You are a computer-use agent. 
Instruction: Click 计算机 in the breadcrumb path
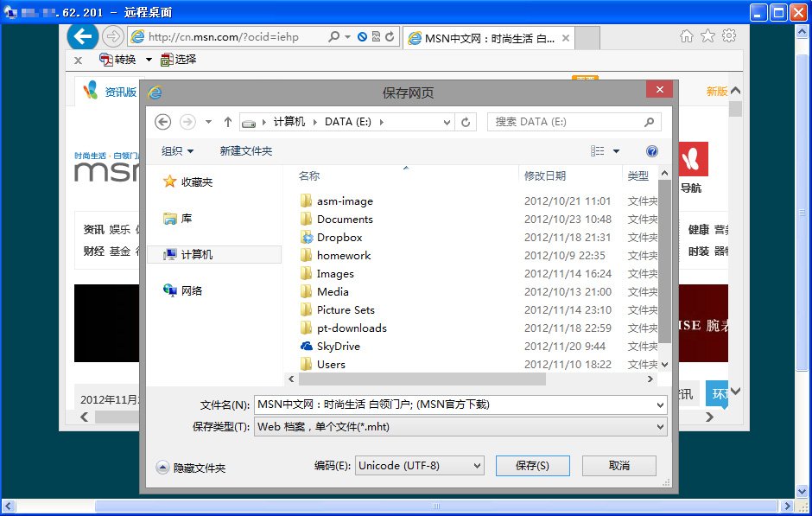(x=289, y=122)
